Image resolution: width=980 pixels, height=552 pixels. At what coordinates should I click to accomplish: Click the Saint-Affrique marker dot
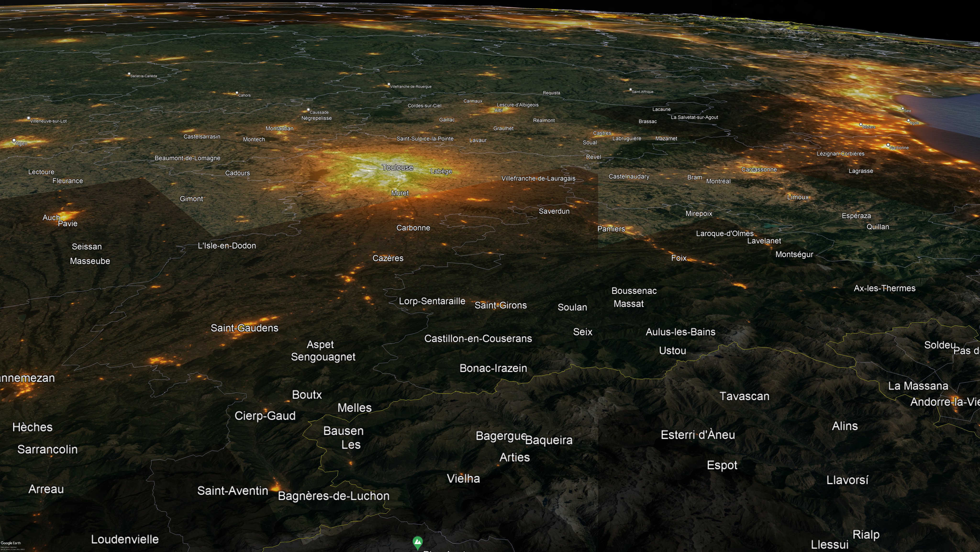[630, 90]
